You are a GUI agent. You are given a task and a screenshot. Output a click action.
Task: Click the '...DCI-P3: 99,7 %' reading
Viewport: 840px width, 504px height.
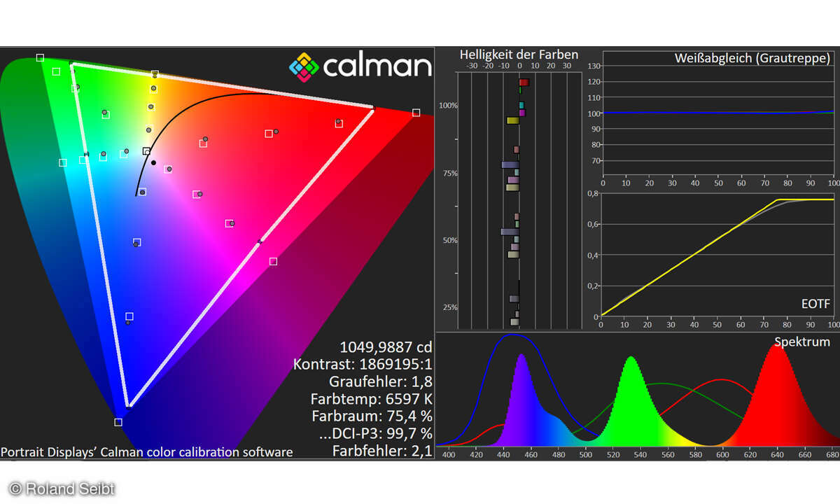376,434
